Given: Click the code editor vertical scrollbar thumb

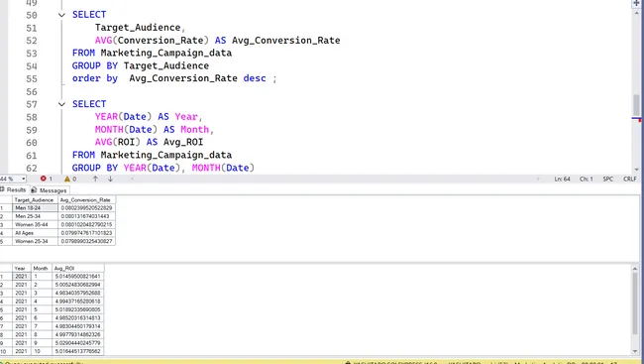Looking at the screenshot, I should pyautogui.click(x=636, y=105).
